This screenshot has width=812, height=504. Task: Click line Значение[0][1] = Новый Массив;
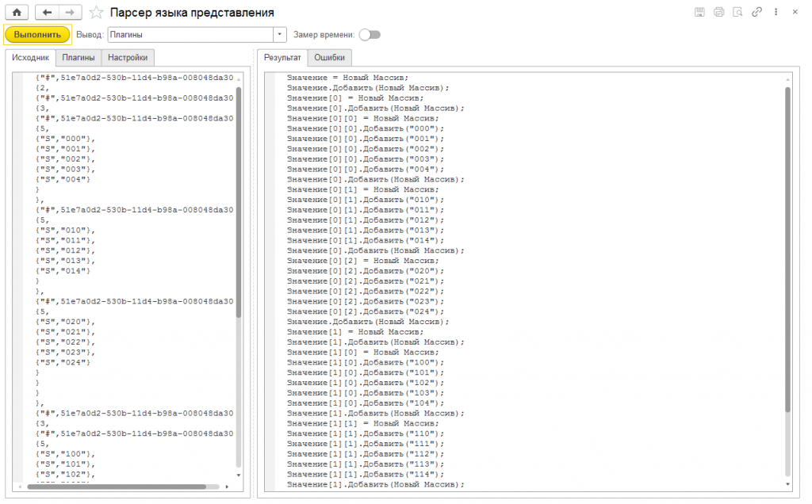(363, 189)
